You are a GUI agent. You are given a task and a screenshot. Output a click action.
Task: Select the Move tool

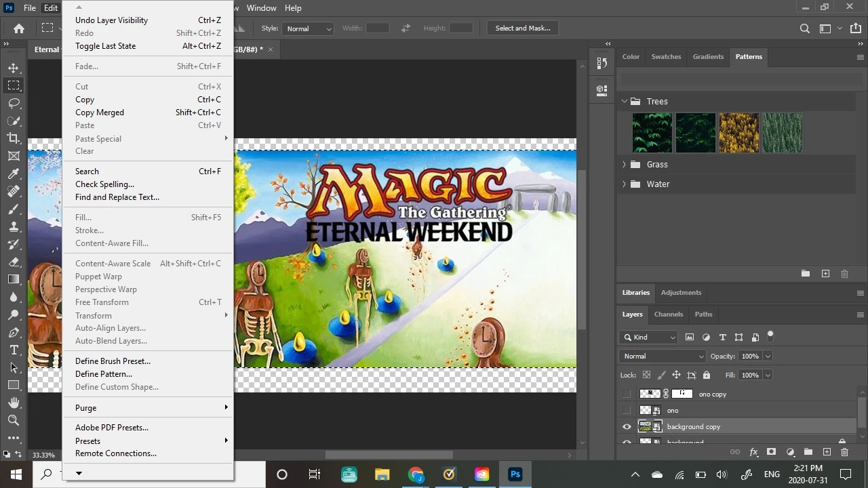coord(14,68)
